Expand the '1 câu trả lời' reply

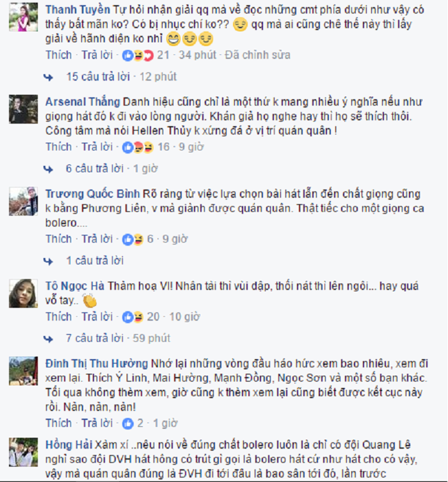click(95, 261)
